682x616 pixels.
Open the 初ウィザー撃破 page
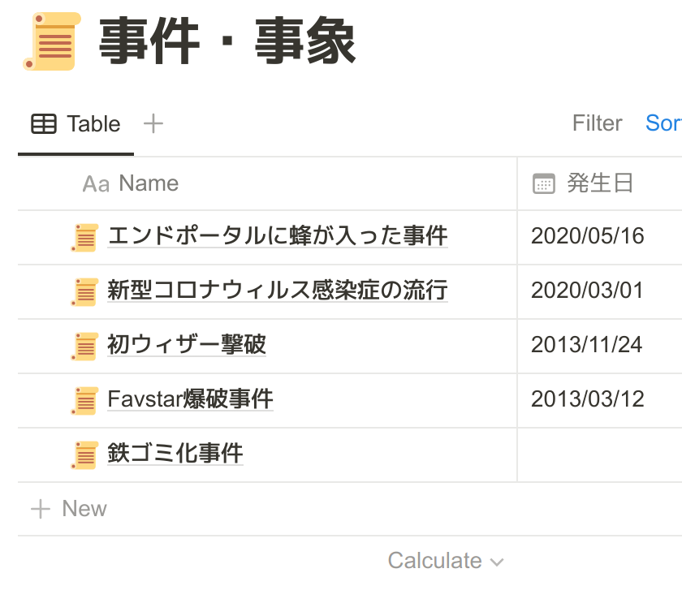tap(186, 345)
